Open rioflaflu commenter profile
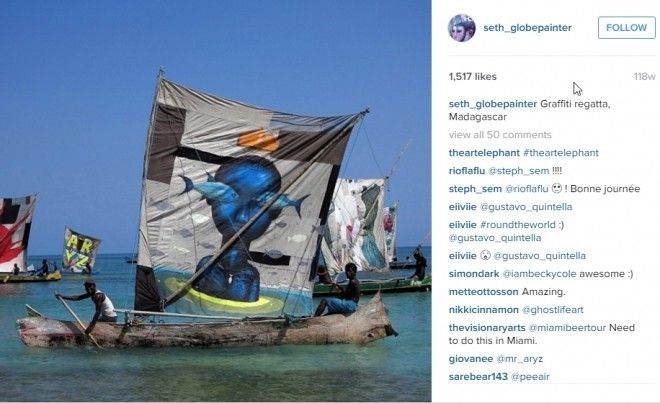The height and width of the screenshot is (403, 660). 467,171
